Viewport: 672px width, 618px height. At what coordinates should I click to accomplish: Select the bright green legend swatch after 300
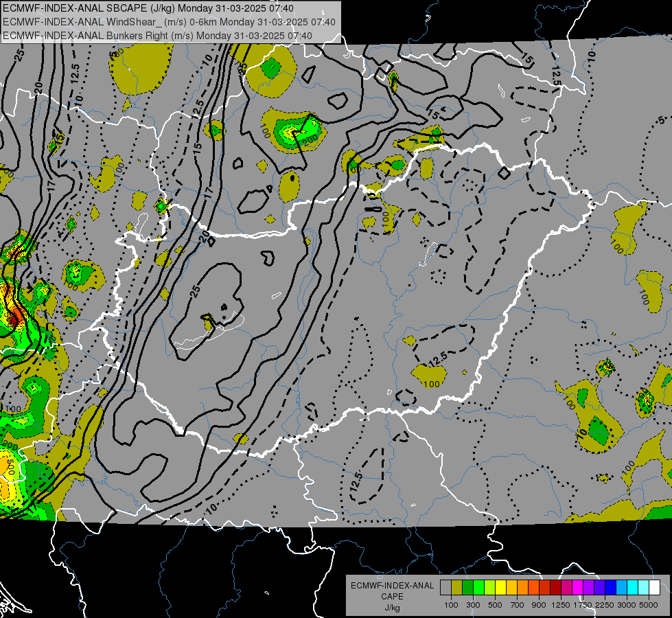click(478, 588)
